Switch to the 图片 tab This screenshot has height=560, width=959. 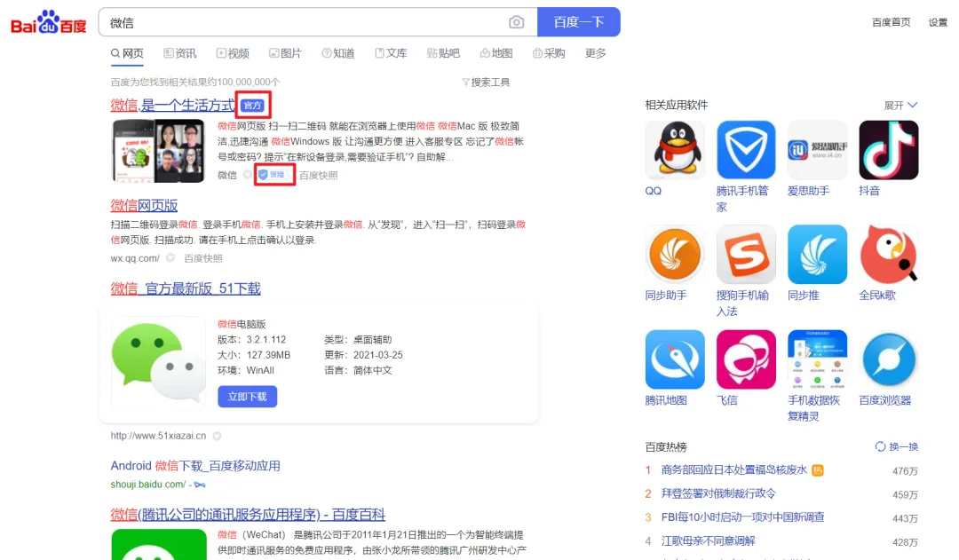pos(285,53)
